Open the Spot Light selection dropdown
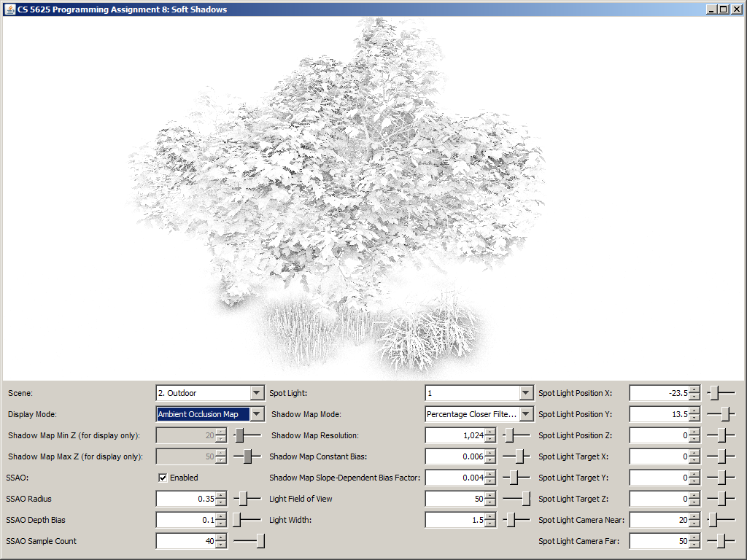 (x=527, y=393)
